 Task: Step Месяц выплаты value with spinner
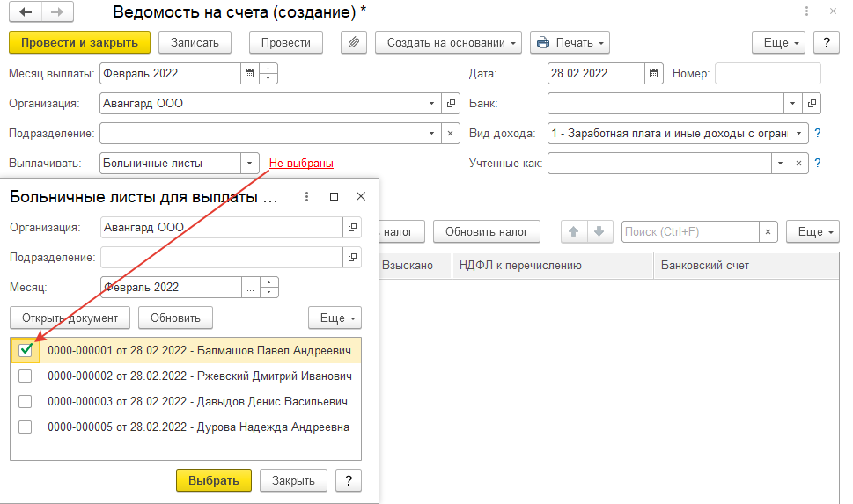(268, 73)
